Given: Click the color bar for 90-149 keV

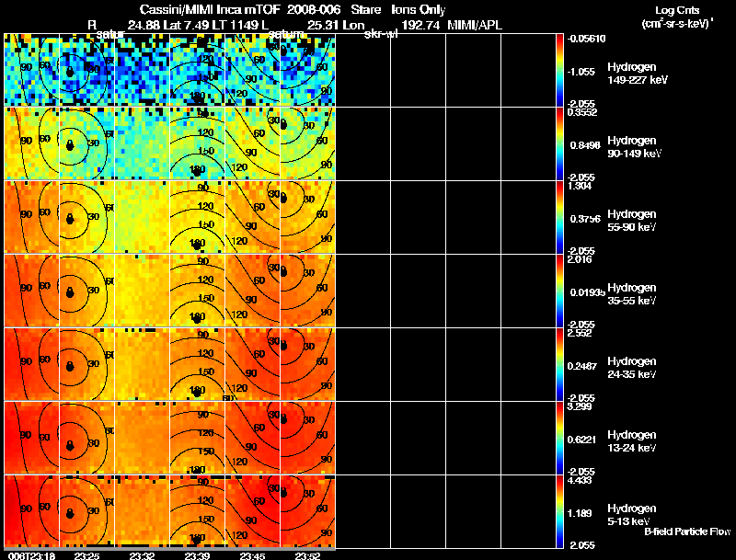Looking at the screenshot, I should [x=559, y=143].
